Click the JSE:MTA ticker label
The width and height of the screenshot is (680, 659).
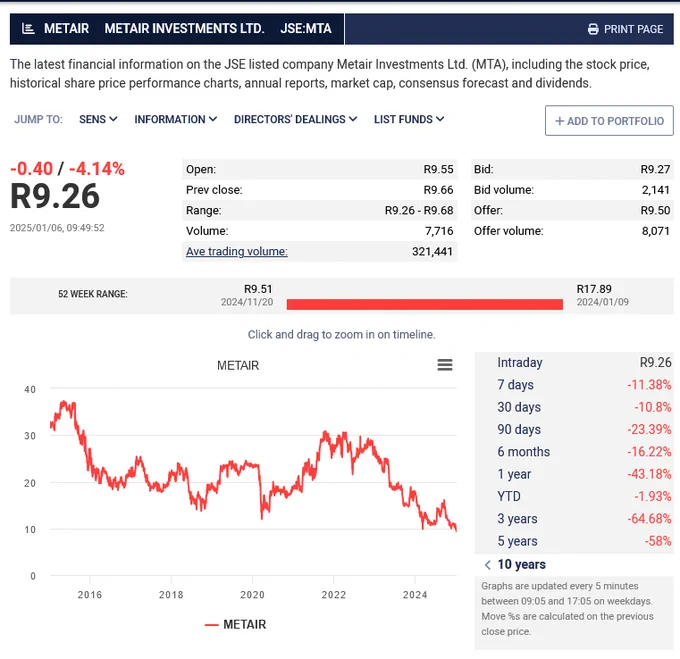point(306,29)
